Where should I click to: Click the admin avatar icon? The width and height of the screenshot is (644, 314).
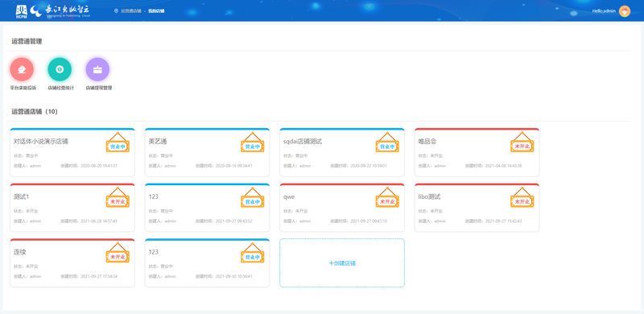coord(625,11)
